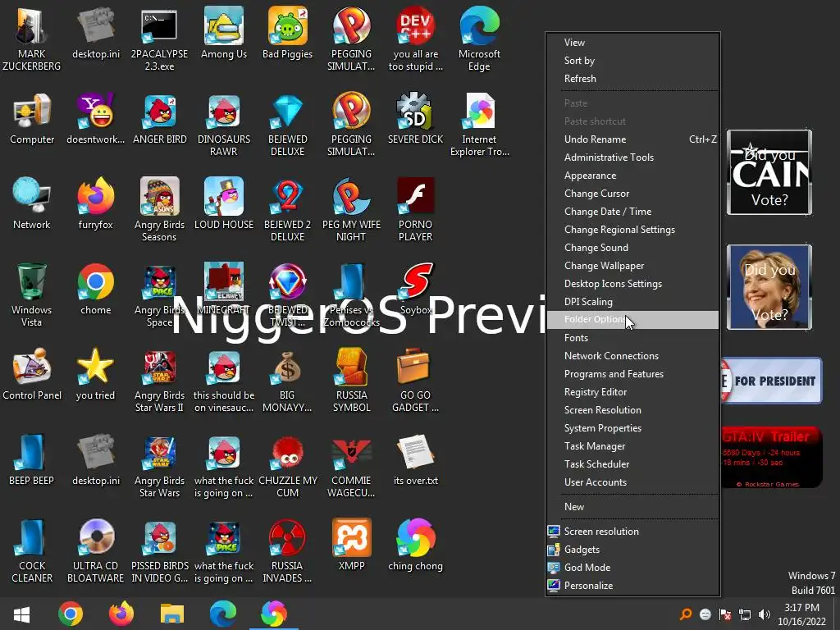Open Administrative Tools from context menu

632,157
